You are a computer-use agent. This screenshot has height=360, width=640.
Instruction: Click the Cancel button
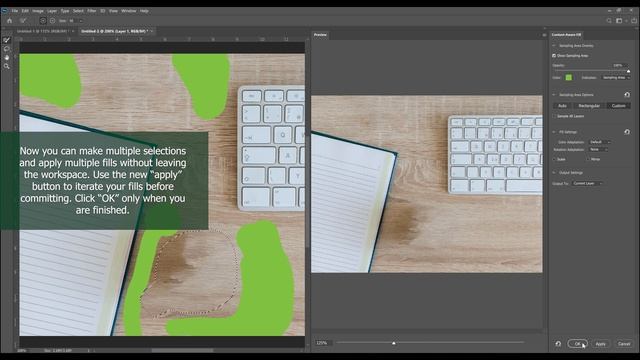pos(624,344)
